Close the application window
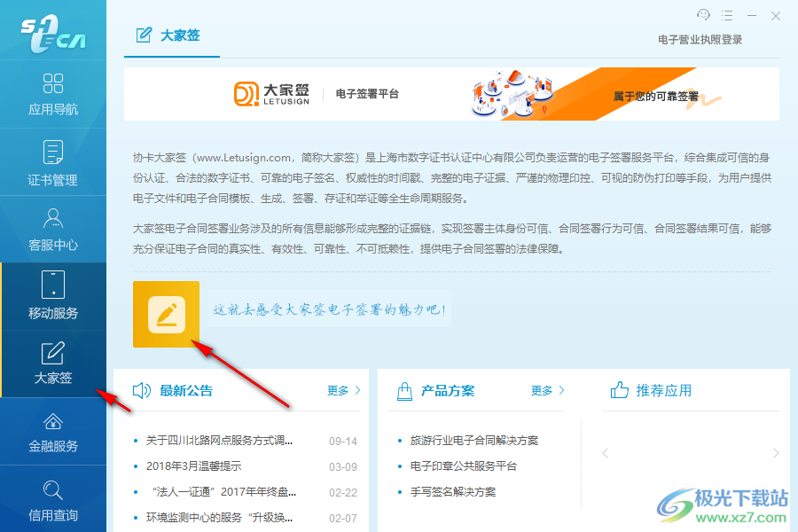The image size is (798, 532). (x=776, y=16)
